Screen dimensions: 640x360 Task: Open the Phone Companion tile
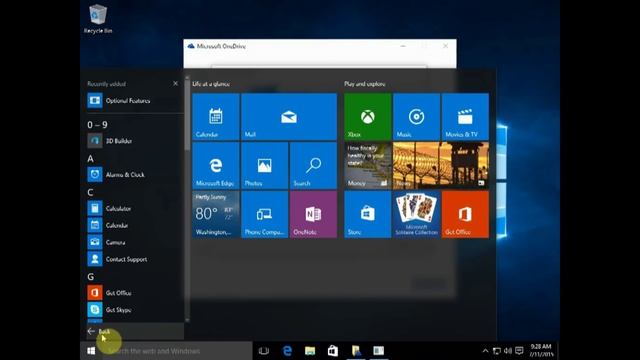(x=264, y=214)
